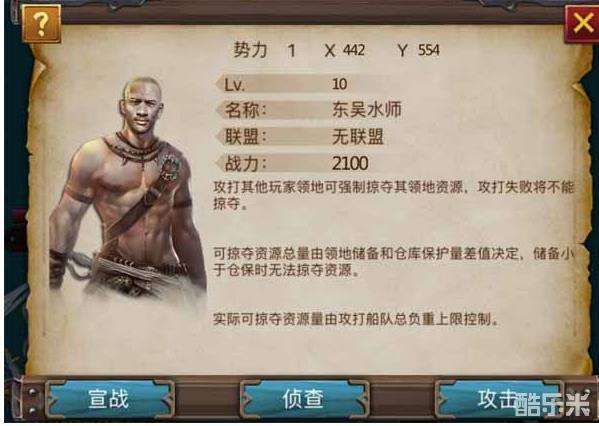Click the 东吴水师 player name text
This screenshot has width=599, height=426.
click(366, 110)
